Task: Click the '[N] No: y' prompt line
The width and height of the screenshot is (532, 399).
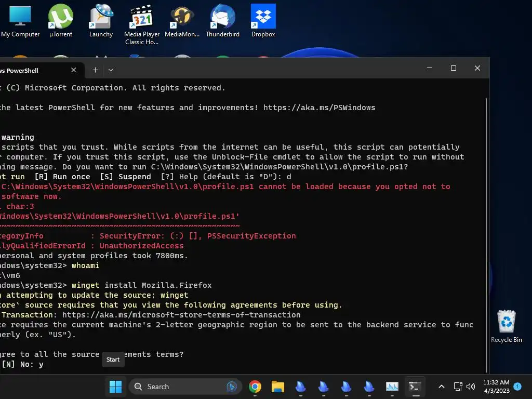Action: (x=22, y=364)
